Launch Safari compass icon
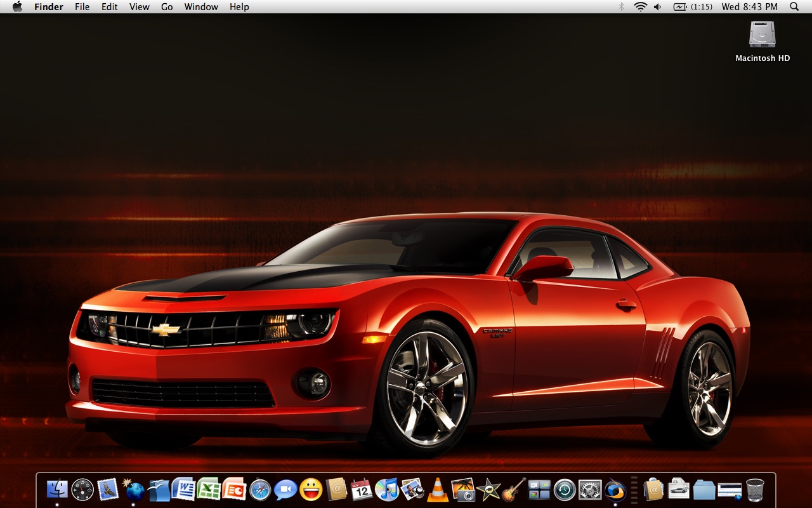812x508 pixels. coord(260,490)
